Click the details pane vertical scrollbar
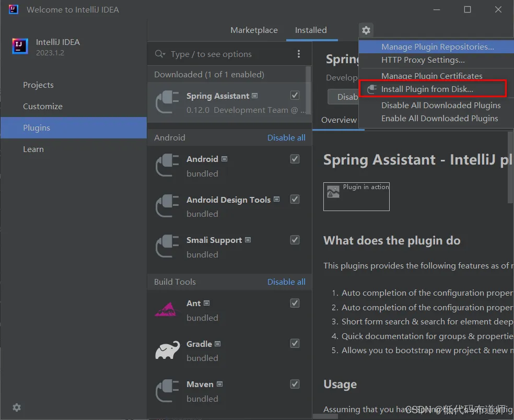The width and height of the screenshot is (514, 420). click(x=510, y=167)
